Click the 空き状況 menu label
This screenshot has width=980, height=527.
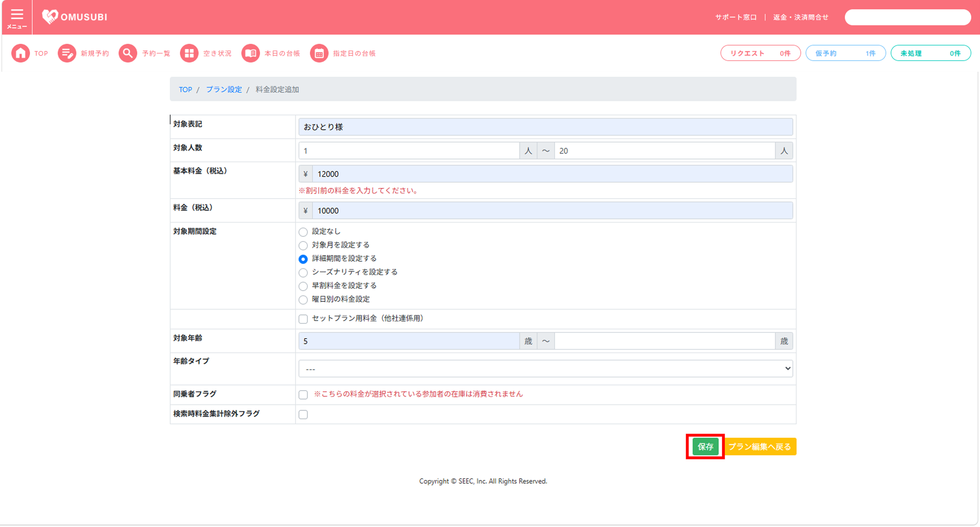(x=217, y=53)
